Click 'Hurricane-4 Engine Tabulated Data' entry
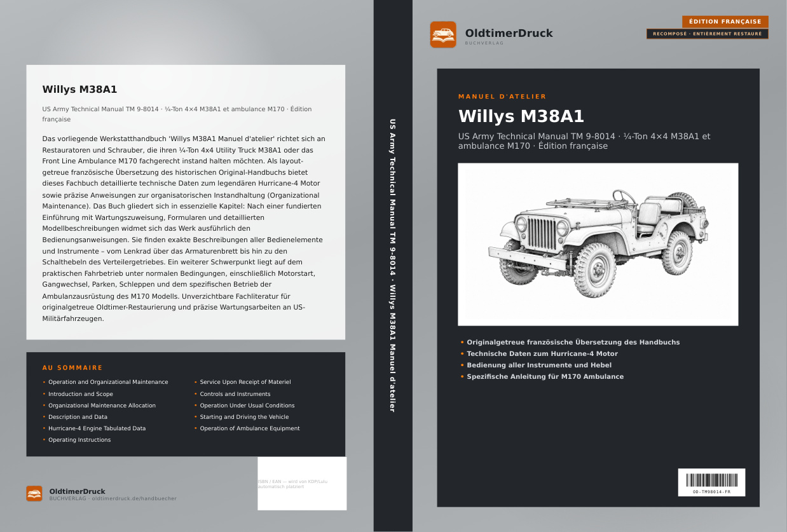 tap(97, 428)
